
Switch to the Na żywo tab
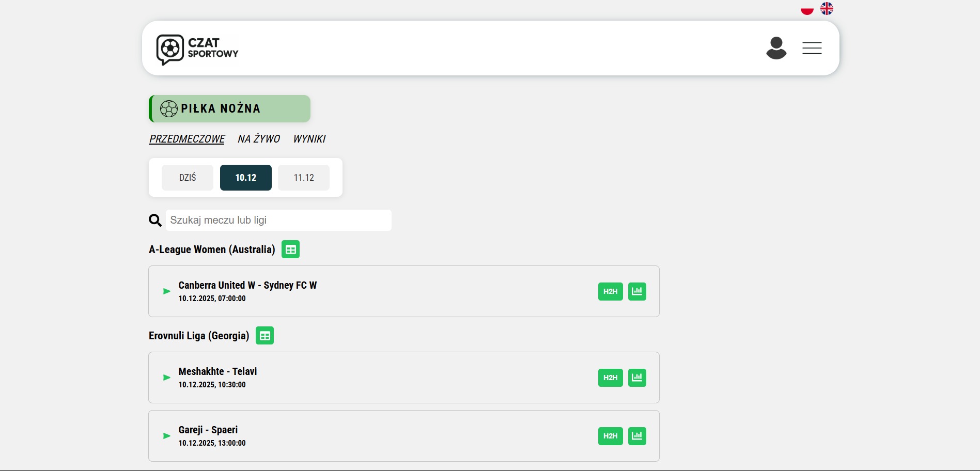pyautogui.click(x=259, y=139)
